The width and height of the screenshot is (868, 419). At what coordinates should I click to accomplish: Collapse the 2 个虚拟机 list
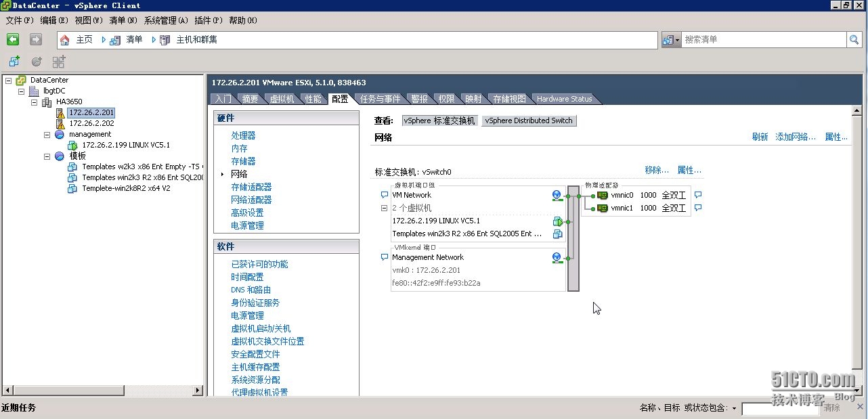point(385,208)
